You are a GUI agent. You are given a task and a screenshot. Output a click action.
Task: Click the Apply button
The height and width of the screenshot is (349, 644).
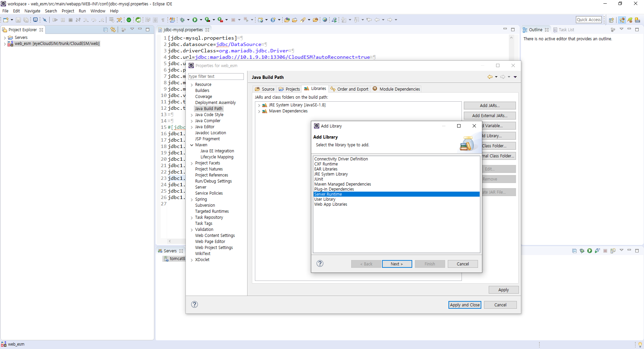click(x=503, y=290)
